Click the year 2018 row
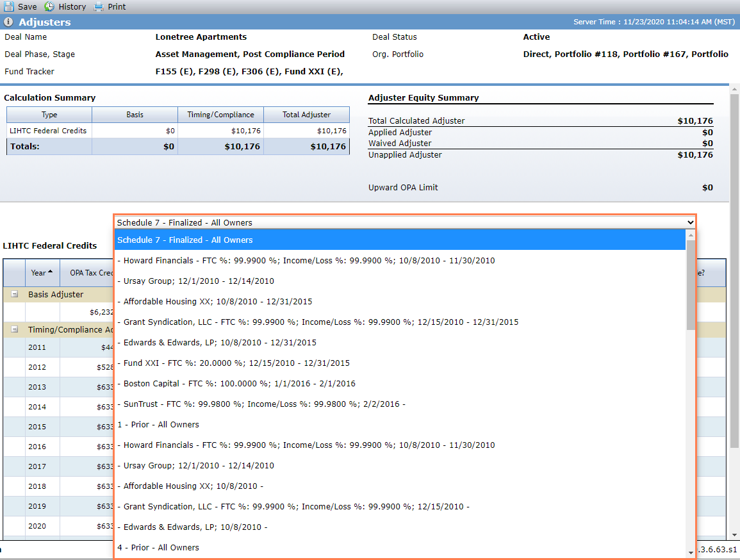The height and width of the screenshot is (560, 740). click(58, 486)
